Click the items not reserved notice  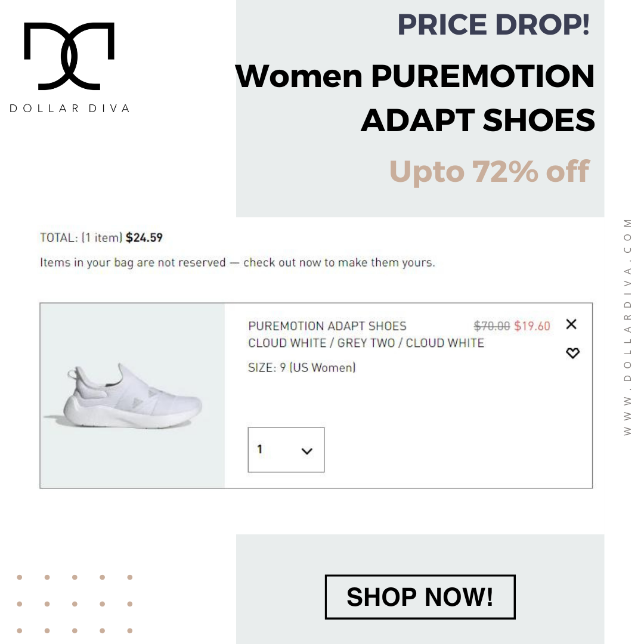click(x=237, y=262)
